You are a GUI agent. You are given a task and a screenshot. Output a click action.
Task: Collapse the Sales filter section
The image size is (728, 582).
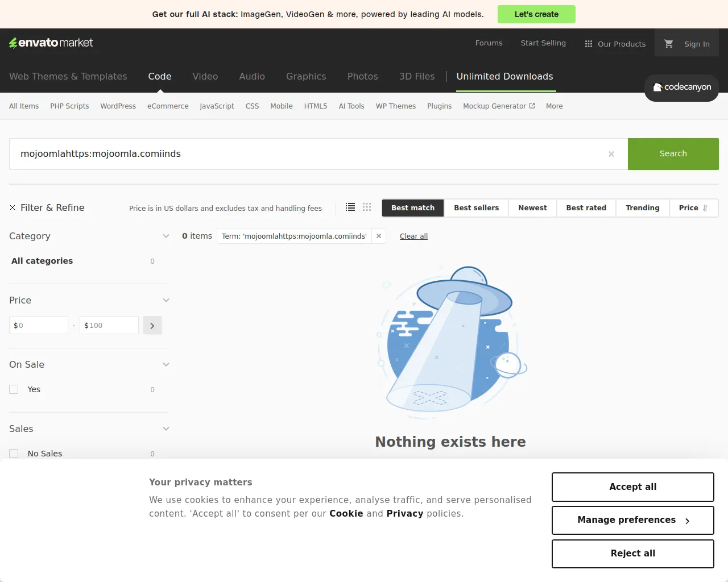166,429
